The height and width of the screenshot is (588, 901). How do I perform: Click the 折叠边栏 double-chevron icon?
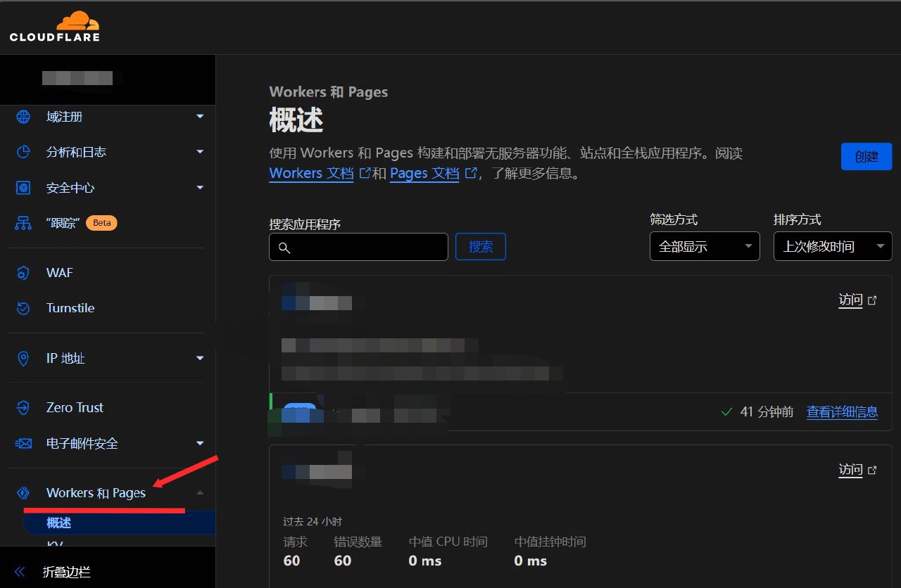click(20, 572)
